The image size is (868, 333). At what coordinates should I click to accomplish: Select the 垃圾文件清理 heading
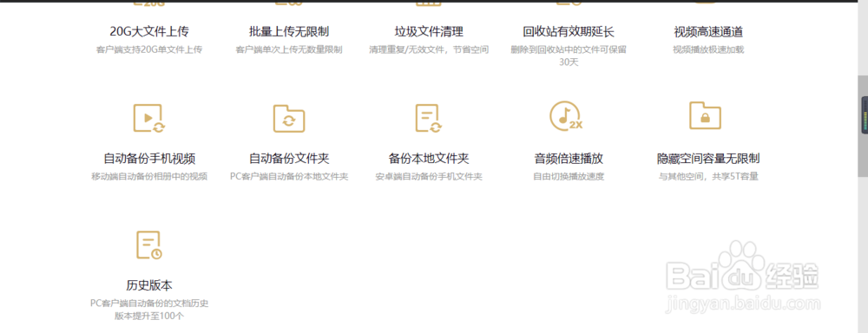tap(429, 31)
